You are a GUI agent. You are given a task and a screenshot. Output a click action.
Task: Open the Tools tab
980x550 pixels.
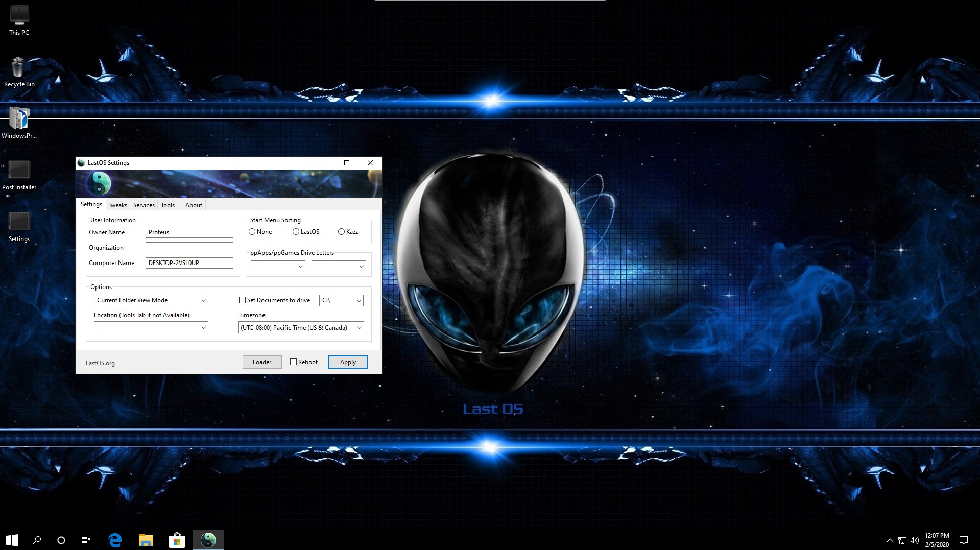point(168,205)
